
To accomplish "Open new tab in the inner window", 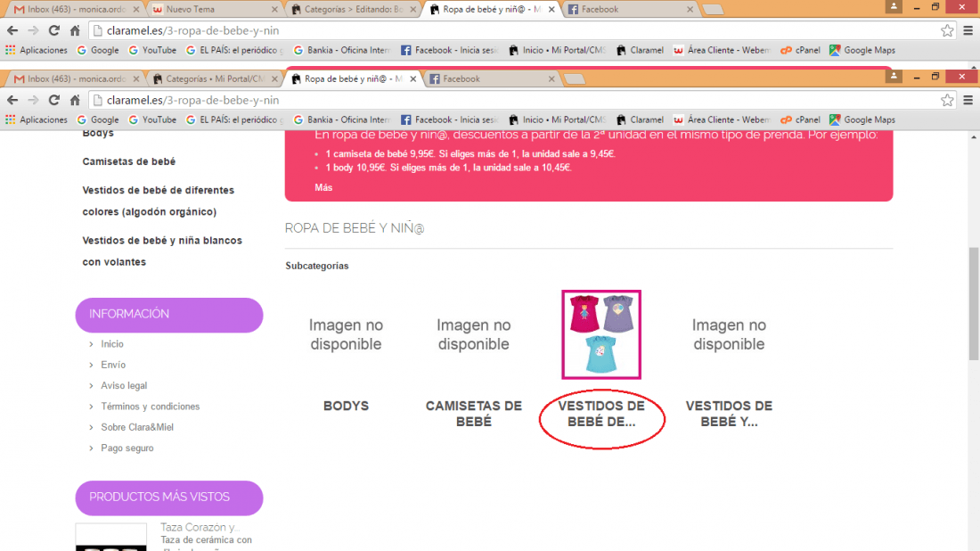I will 574,78.
